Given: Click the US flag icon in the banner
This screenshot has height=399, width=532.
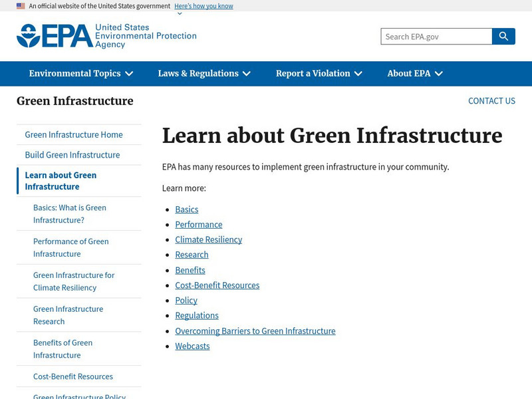Looking at the screenshot, I should click(x=20, y=5).
